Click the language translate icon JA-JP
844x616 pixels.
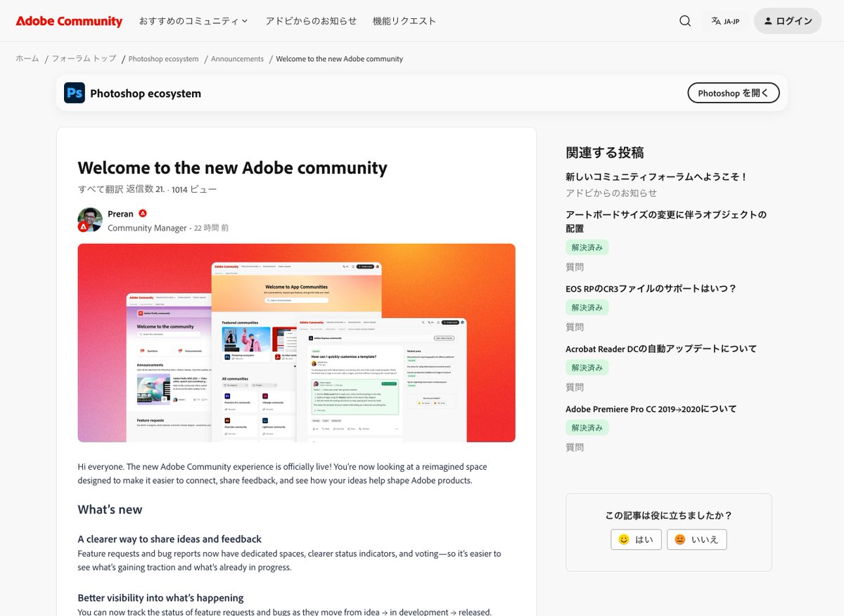725,21
